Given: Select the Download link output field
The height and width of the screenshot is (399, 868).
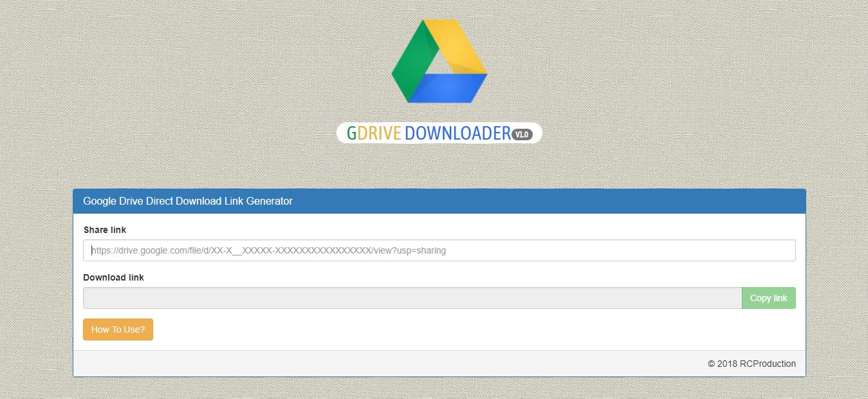Looking at the screenshot, I should point(412,298).
